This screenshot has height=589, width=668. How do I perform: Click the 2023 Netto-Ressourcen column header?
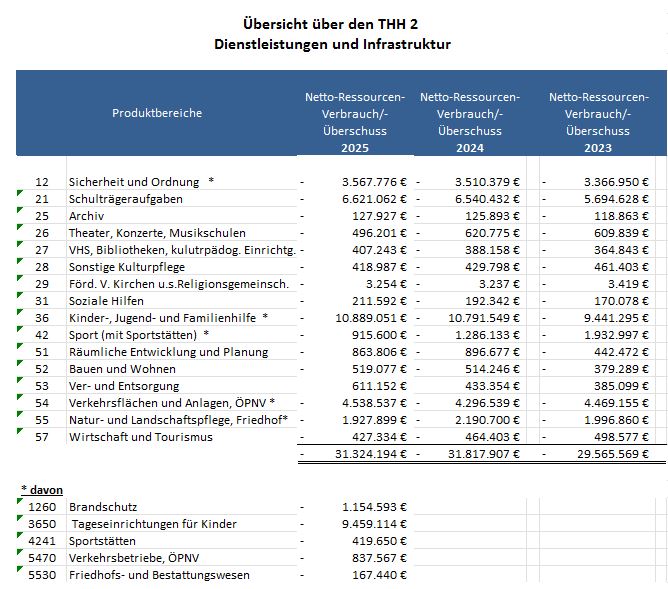(597, 123)
